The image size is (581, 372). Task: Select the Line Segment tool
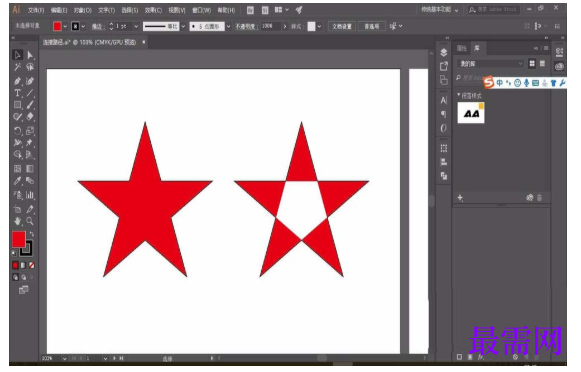coord(30,93)
